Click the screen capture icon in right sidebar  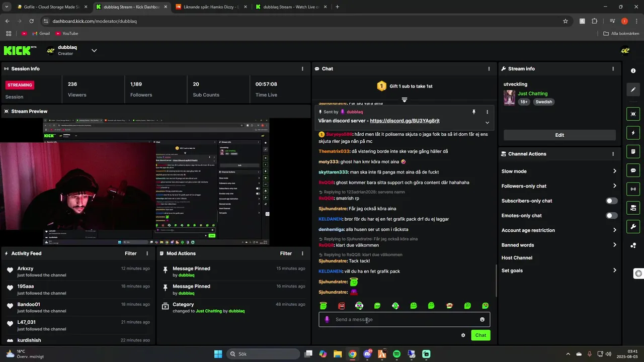[633, 114]
